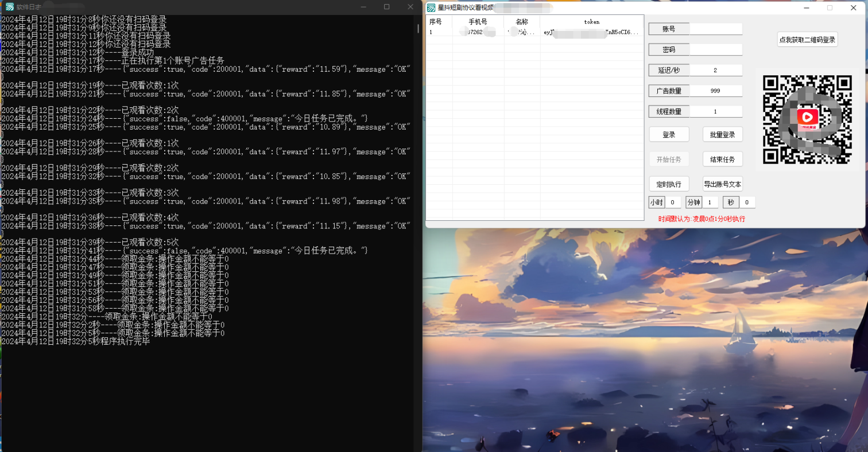
Task: Click the 分钟 minute input box
Action: [x=710, y=202]
